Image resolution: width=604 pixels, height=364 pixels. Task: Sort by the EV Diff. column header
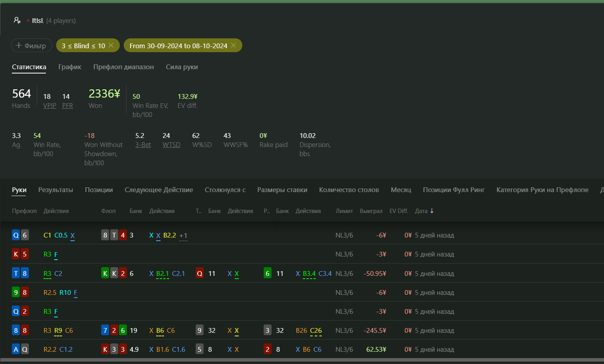(x=399, y=211)
